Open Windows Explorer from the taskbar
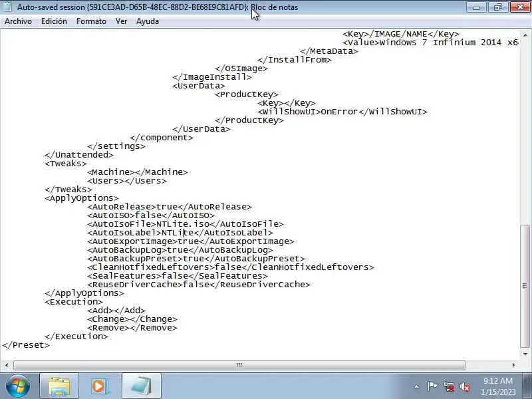532x399 pixels. point(59,386)
